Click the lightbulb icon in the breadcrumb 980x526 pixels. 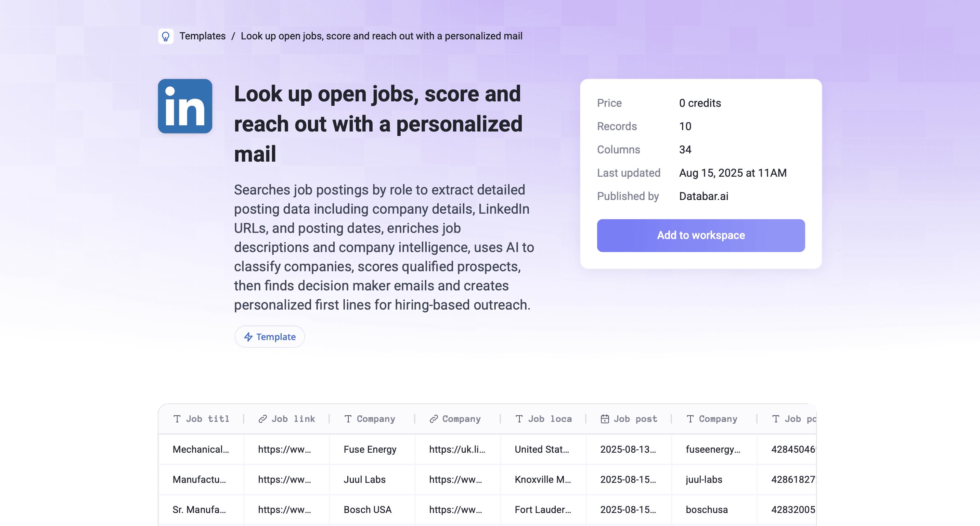[166, 37]
